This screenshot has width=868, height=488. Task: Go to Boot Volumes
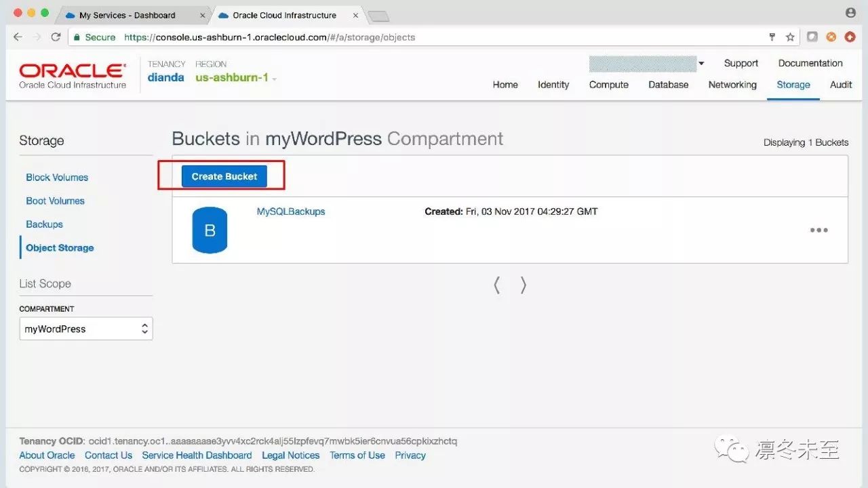[55, 201]
